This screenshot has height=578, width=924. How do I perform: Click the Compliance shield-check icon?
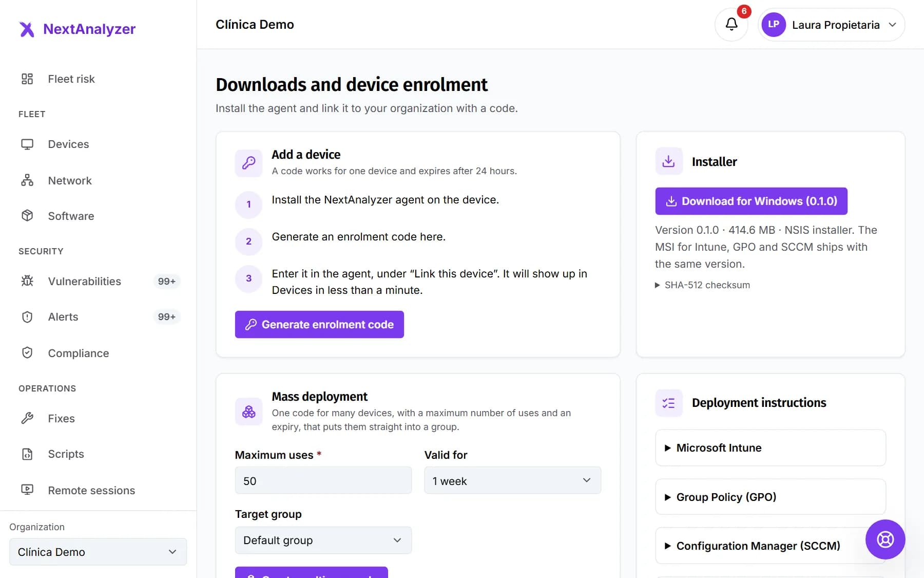tap(27, 353)
